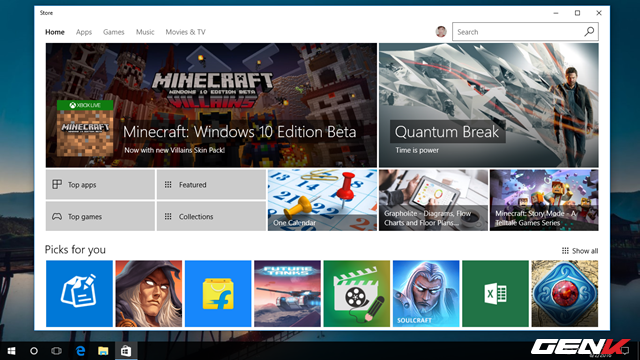Viewport: 640px width, 360px height.
Task: Click 'Now with new Villains Skin Pack!' text
Action: (174, 150)
